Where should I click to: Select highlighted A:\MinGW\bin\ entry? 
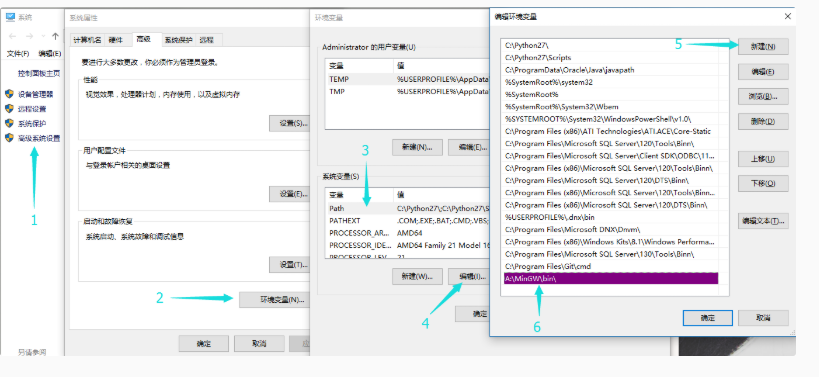[611, 278]
